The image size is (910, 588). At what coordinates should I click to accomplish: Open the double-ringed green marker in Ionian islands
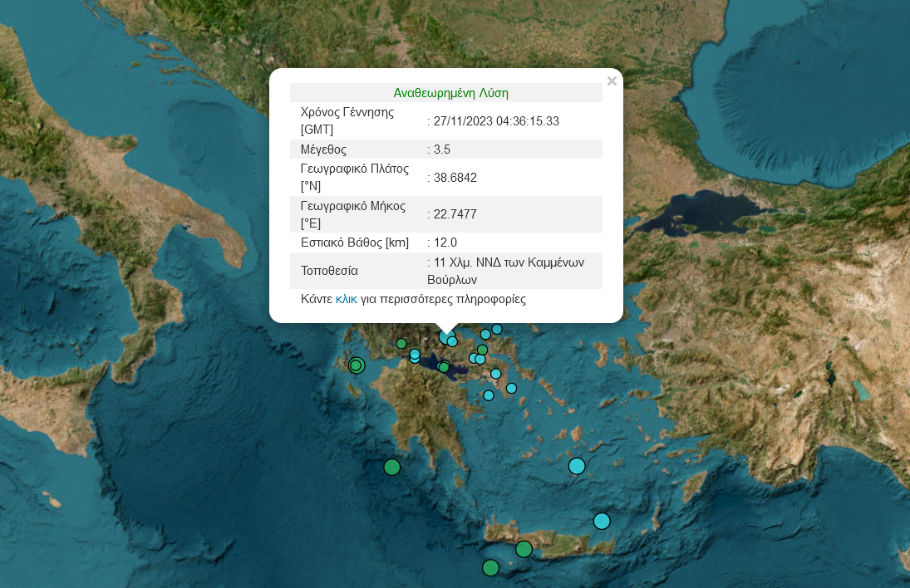coord(357,365)
